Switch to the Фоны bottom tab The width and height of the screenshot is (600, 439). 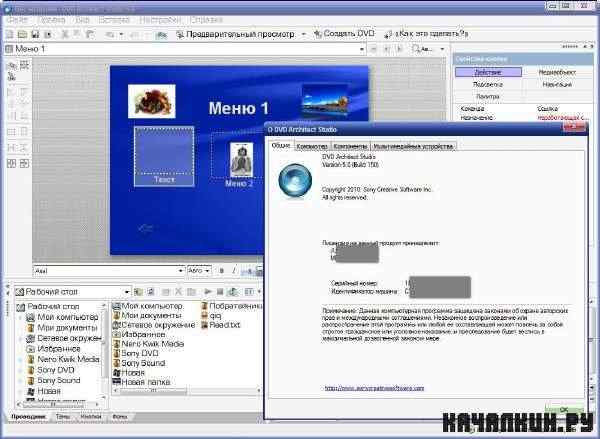tap(119, 416)
